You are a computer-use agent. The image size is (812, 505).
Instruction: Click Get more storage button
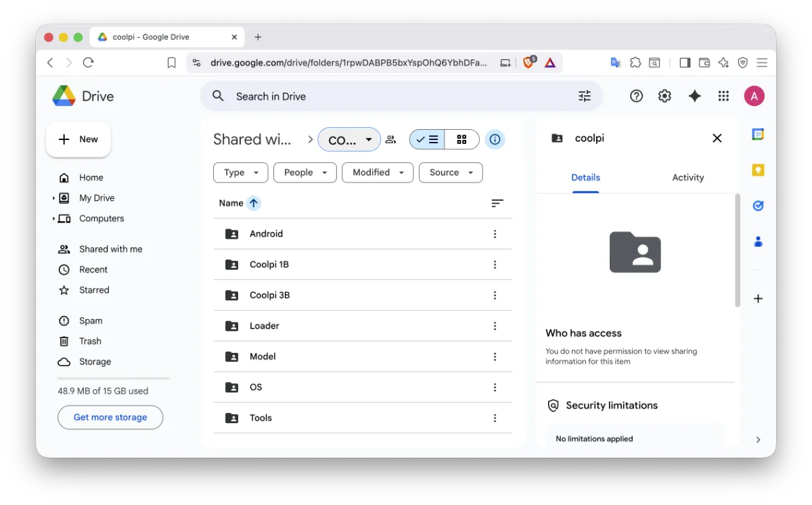tap(110, 418)
